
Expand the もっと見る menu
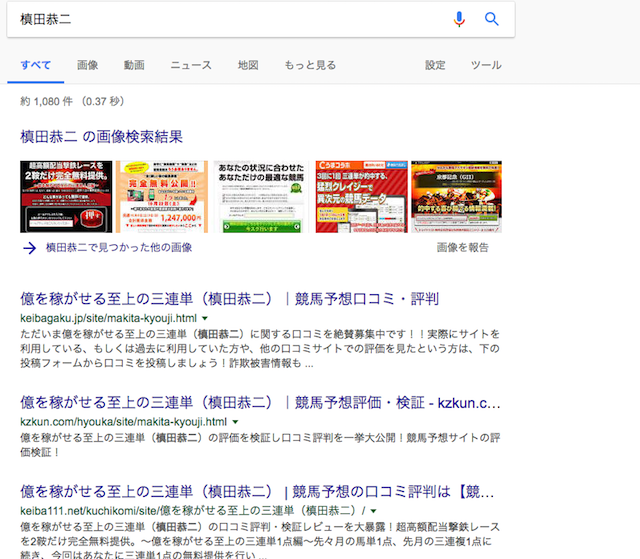[310, 65]
